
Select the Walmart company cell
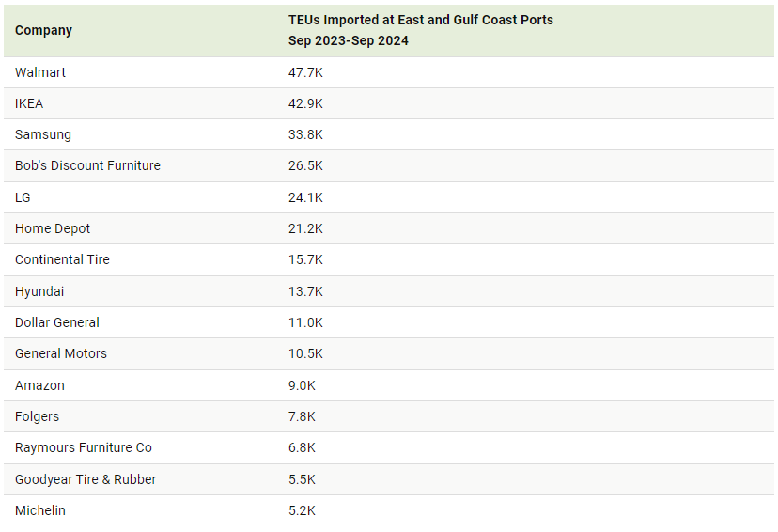click(40, 72)
